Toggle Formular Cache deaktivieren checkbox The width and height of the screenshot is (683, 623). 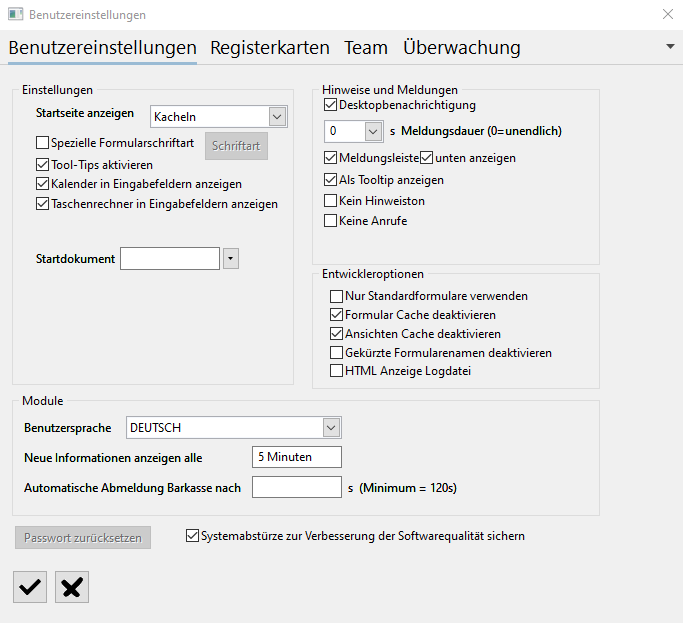[336, 315]
